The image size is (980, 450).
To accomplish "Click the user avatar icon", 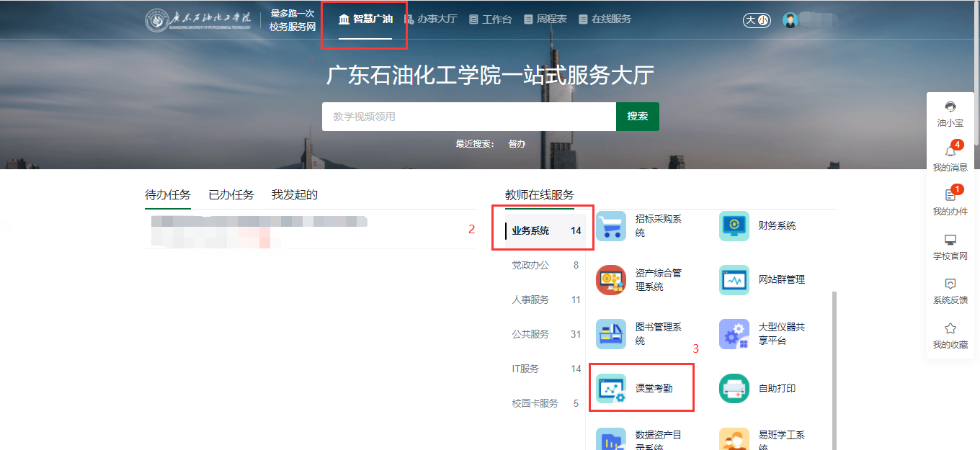I will click(x=790, y=20).
